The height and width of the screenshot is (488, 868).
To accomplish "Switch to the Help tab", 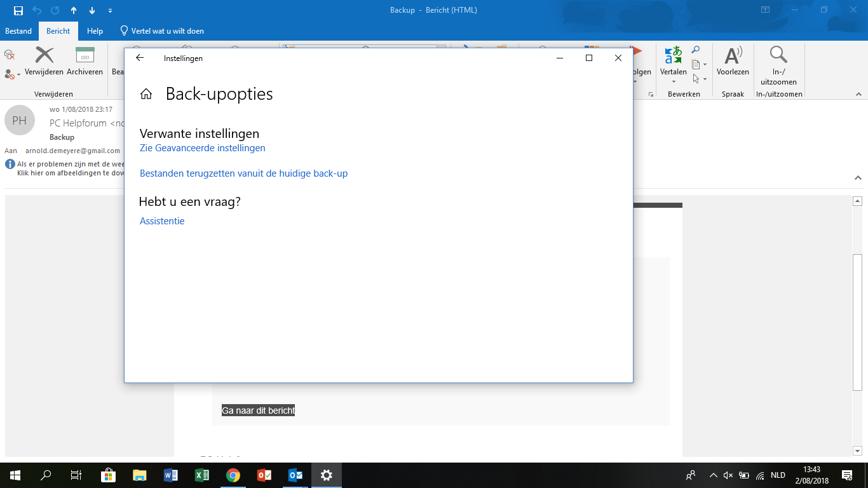I will pyautogui.click(x=95, y=31).
